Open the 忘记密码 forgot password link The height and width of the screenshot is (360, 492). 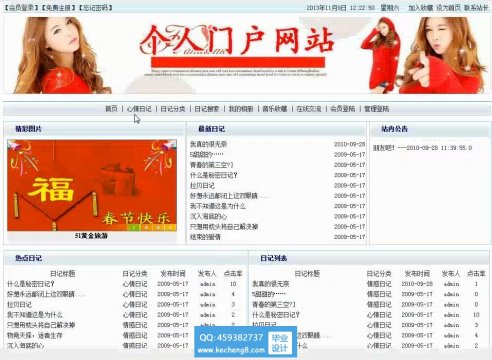tap(95, 7)
